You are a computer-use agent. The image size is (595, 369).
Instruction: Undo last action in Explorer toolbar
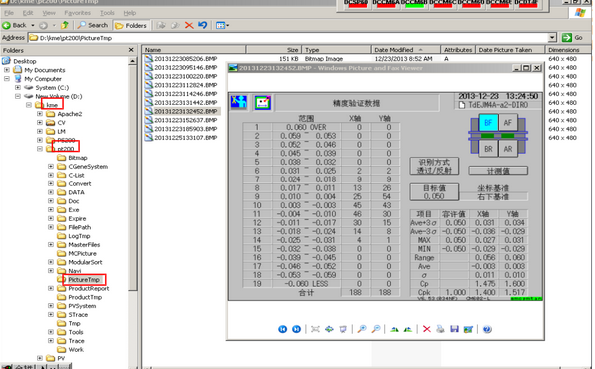point(203,25)
